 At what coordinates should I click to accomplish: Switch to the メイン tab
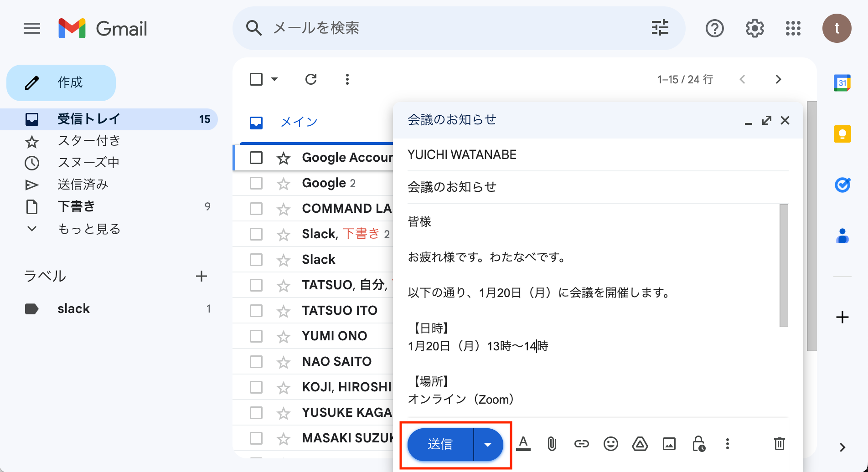coord(299,122)
